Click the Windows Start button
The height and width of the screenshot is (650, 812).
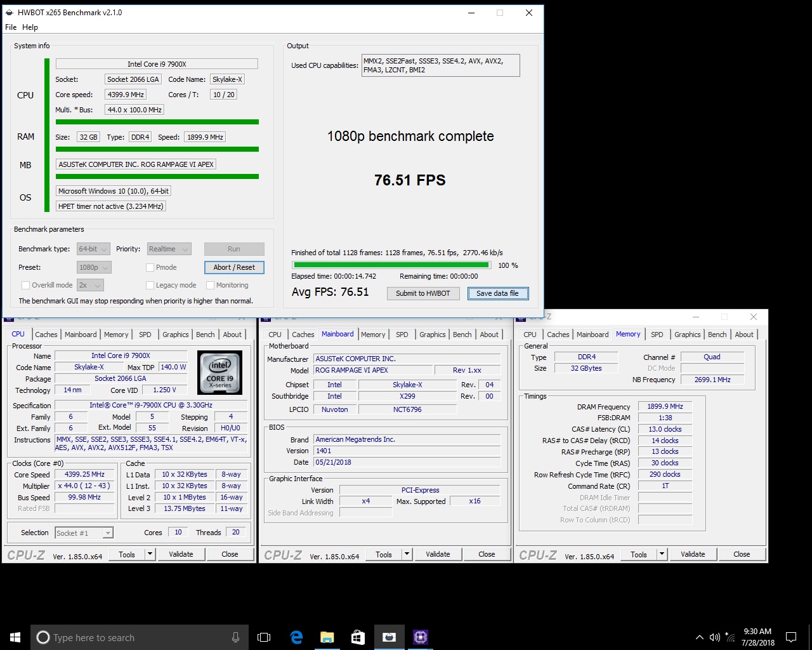coord(15,637)
